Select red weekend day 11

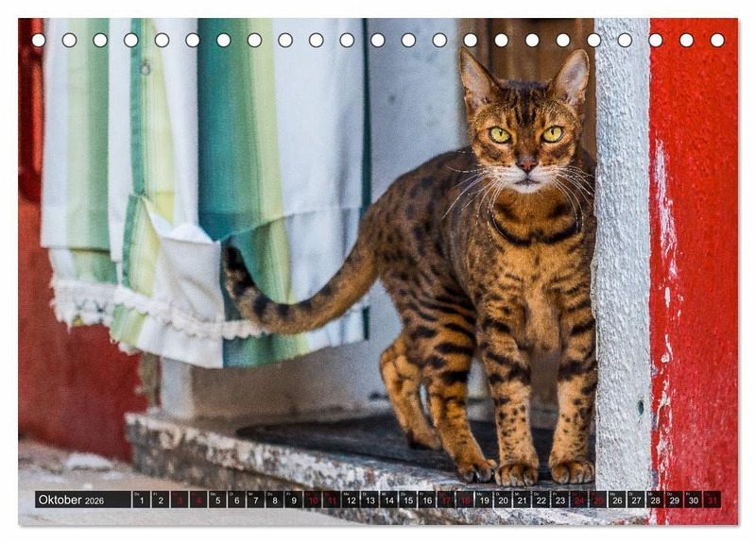[332, 500]
